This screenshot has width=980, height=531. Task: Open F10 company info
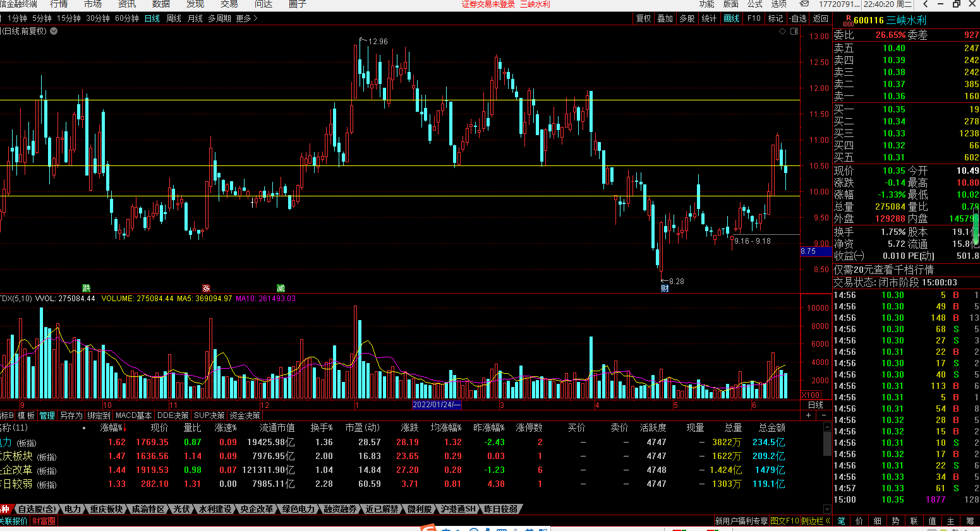tap(754, 19)
